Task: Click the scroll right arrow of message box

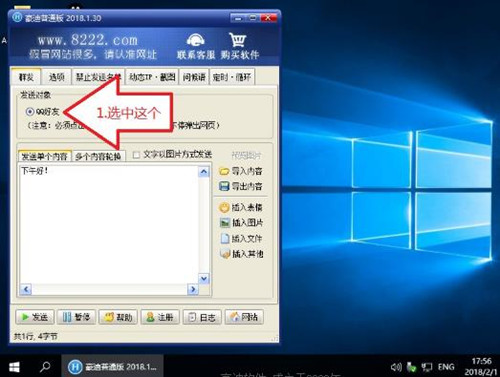Action: pos(193,289)
